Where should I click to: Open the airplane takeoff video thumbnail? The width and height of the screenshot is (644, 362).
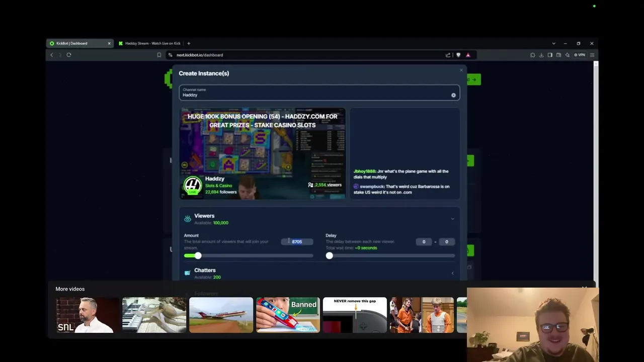point(221,315)
